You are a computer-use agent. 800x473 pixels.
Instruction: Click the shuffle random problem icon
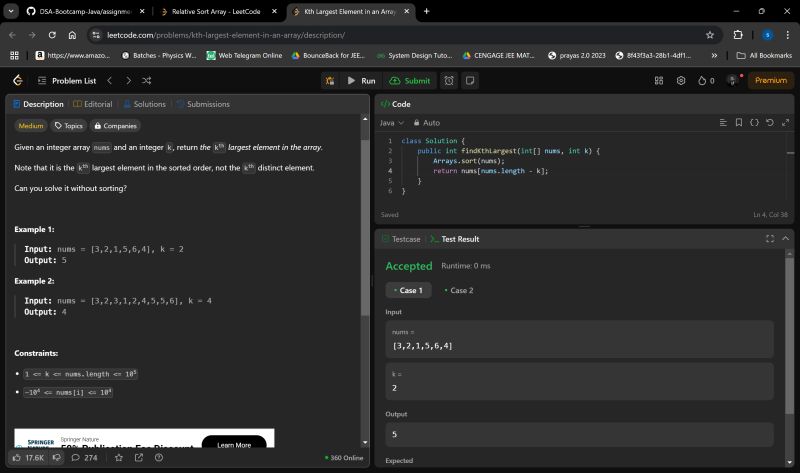(147, 80)
